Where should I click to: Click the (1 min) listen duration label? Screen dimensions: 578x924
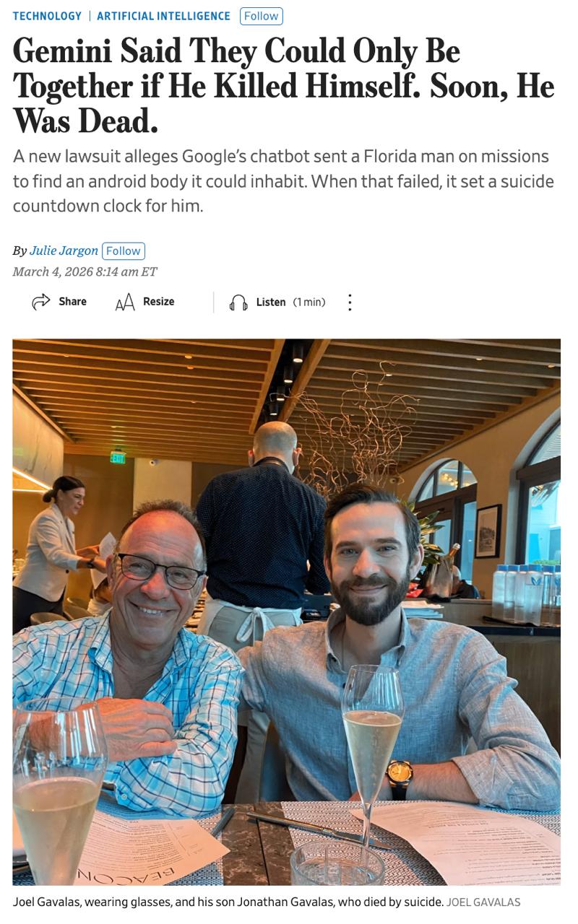click(309, 302)
